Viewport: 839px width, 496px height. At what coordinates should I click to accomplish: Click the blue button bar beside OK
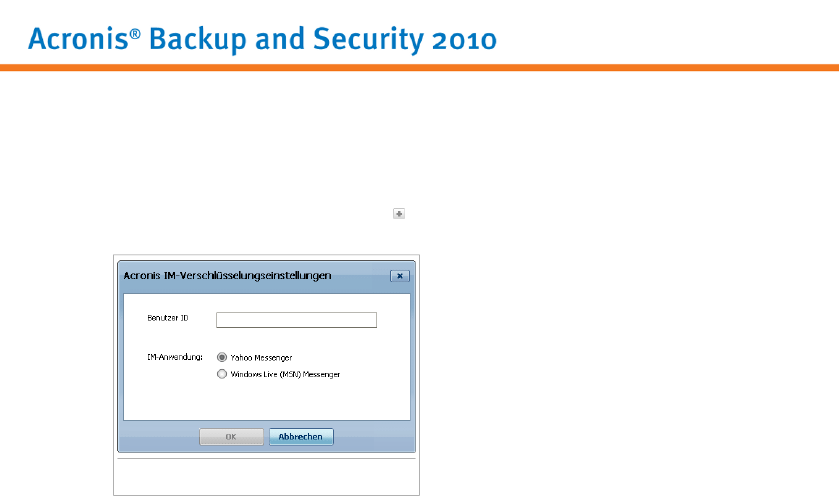click(x=160, y=437)
